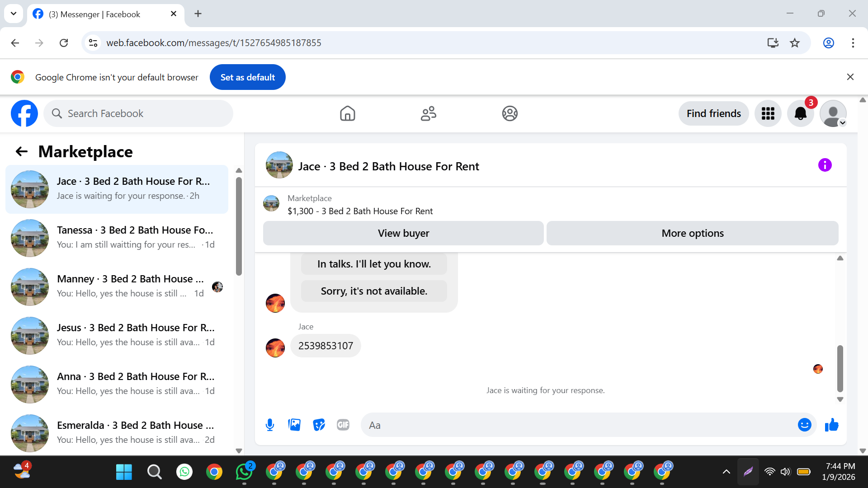The height and width of the screenshot is (488, 868).
Task: Select reply 'Sorry, it's not available.'
Action: click(374, 291)
